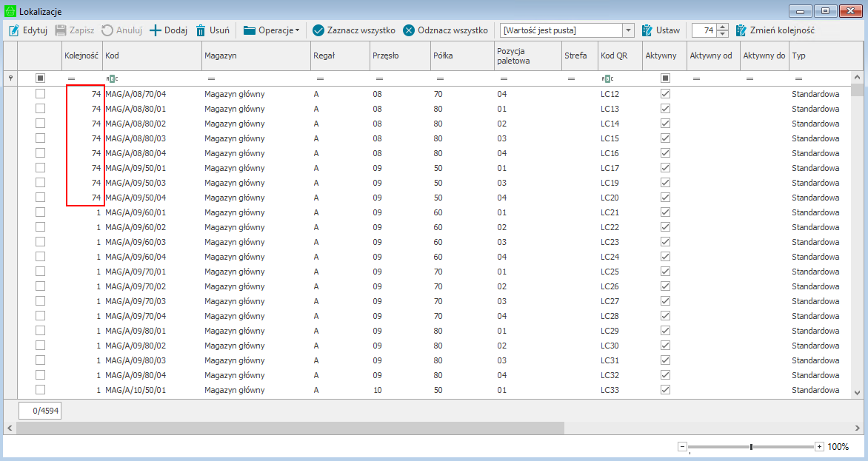The width and height of the screenshot is (868, 461).
Task: Tick the selection checkbox for MAG/A/08/70/04
Action: pos(40,94)
